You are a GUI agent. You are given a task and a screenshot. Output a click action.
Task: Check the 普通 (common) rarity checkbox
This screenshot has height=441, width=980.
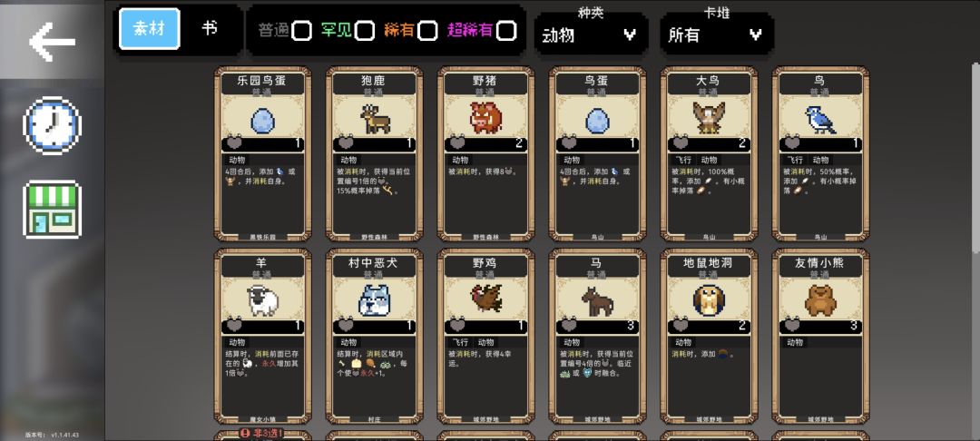pyautogui.click(x=302, y=30)
